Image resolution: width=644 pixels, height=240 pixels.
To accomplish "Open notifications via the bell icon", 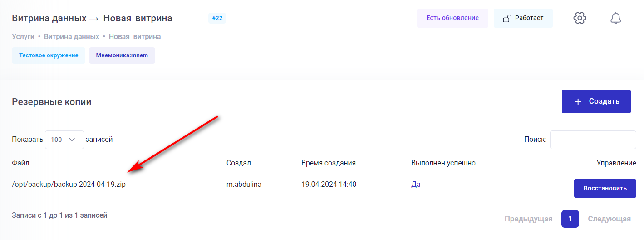I will point(615,18).
